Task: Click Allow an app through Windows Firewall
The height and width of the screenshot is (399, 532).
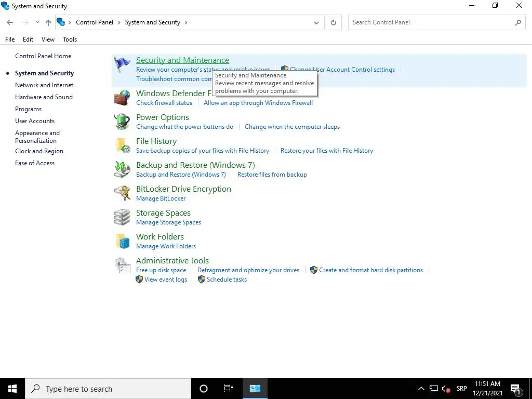Action: tap(258, 103)
